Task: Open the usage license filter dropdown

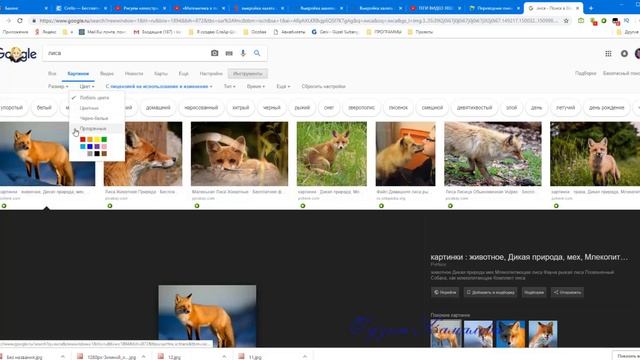Action: click(x=159, y=87)
